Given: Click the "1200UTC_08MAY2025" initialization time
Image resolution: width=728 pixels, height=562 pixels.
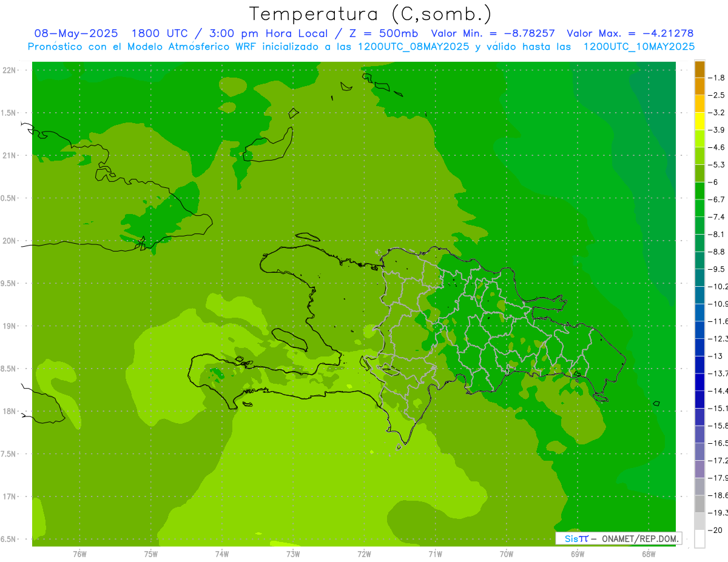Looking at the screenshot, I should pyautogui.click(x=413, y=47).
